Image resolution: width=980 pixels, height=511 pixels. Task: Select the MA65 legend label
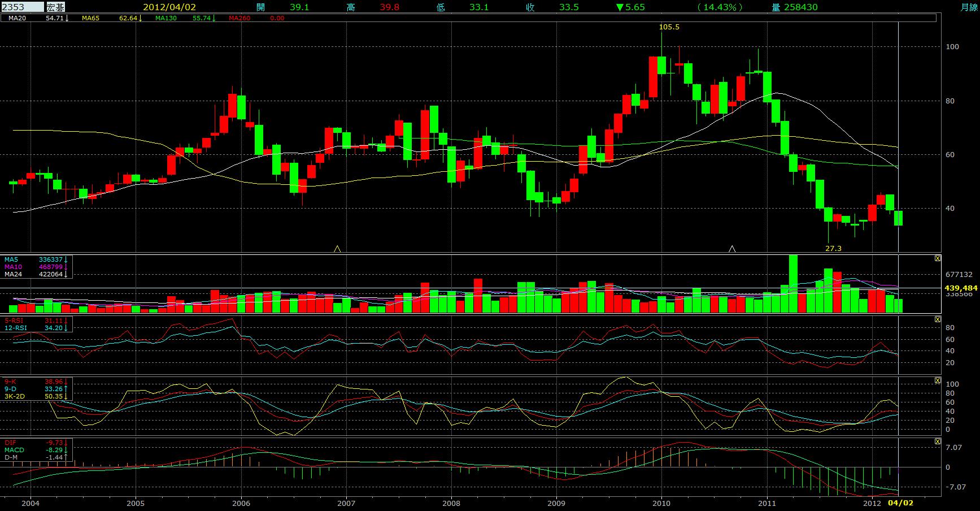coord(90,18)
